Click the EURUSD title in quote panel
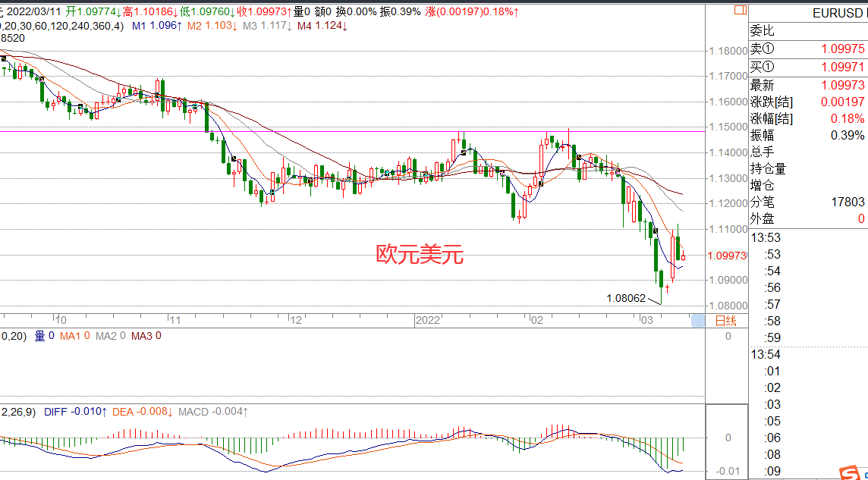The image size is (868, 480). coord(839,14)
